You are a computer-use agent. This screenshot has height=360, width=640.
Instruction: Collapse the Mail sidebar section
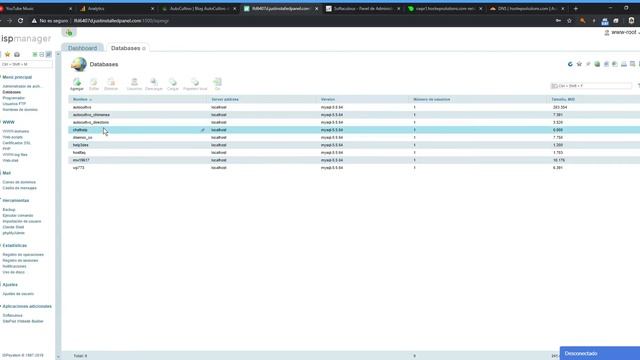coord(7,173)
